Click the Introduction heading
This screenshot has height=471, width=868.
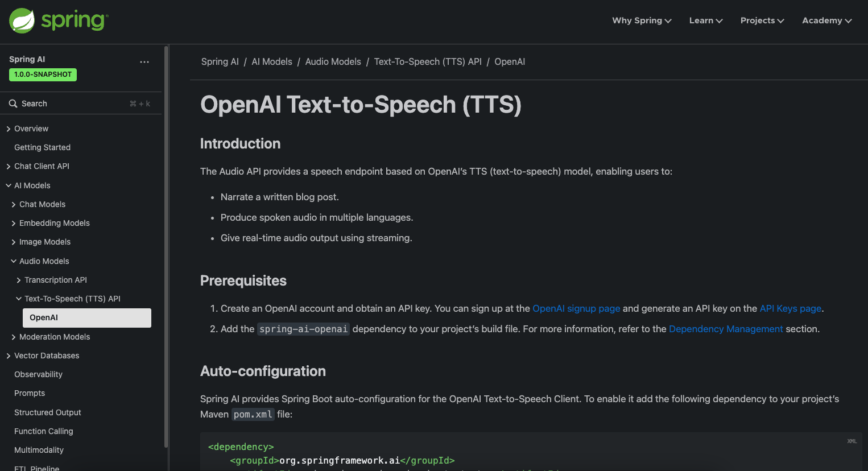coord(240,143)
